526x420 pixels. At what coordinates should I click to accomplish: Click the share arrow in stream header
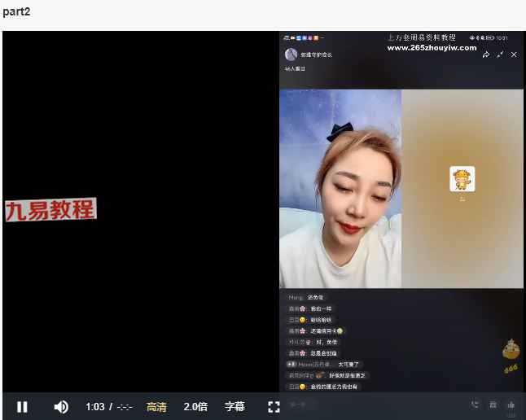coord(486,55)
